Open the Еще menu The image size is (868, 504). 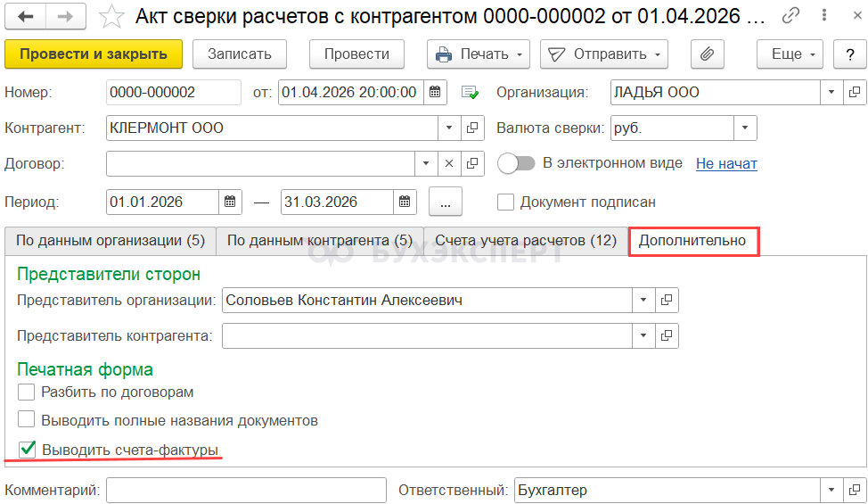tap(790, 54)
